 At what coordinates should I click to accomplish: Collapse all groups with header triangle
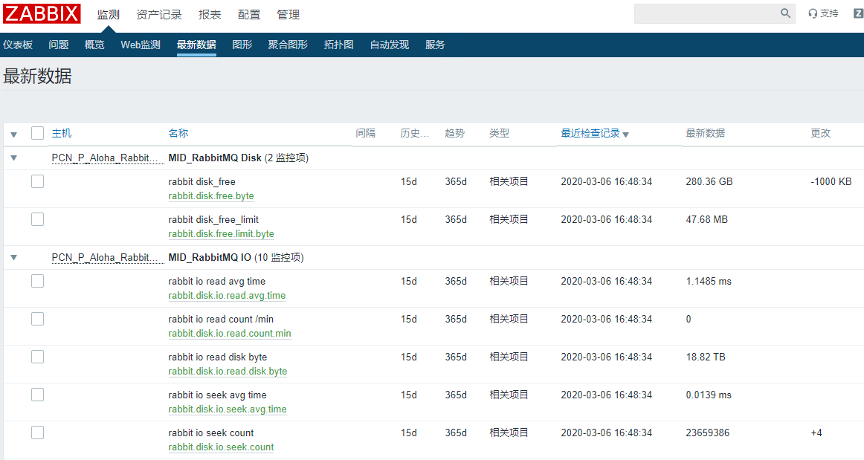(x=14, y=134)
